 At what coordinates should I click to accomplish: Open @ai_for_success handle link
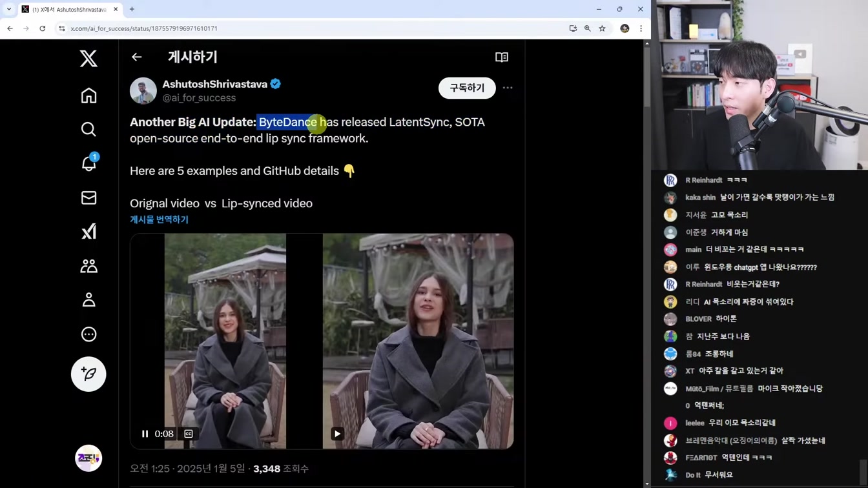[199, 97]
